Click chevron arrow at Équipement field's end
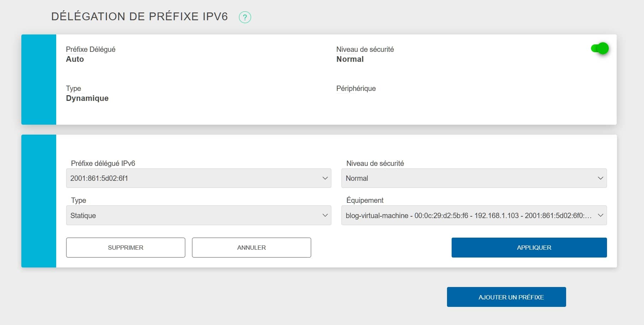The width and height of the screenshot is (644, 325). pos(600,216)
